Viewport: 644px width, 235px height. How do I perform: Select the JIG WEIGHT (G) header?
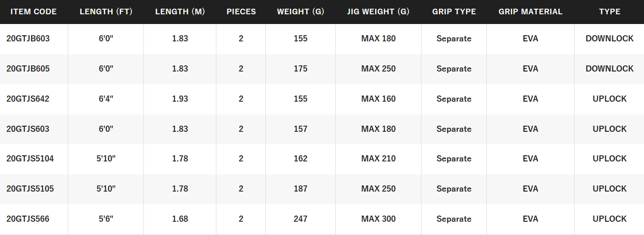coord(378,12)
